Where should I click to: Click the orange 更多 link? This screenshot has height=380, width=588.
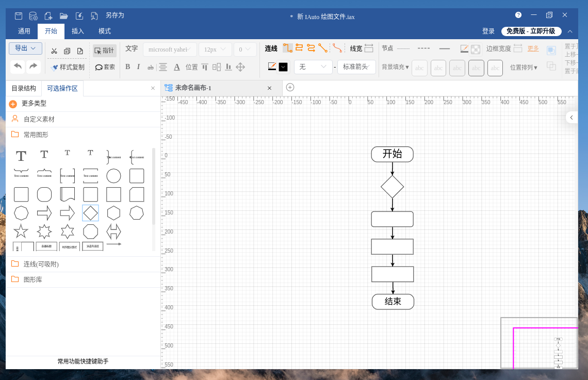(533, 48)
